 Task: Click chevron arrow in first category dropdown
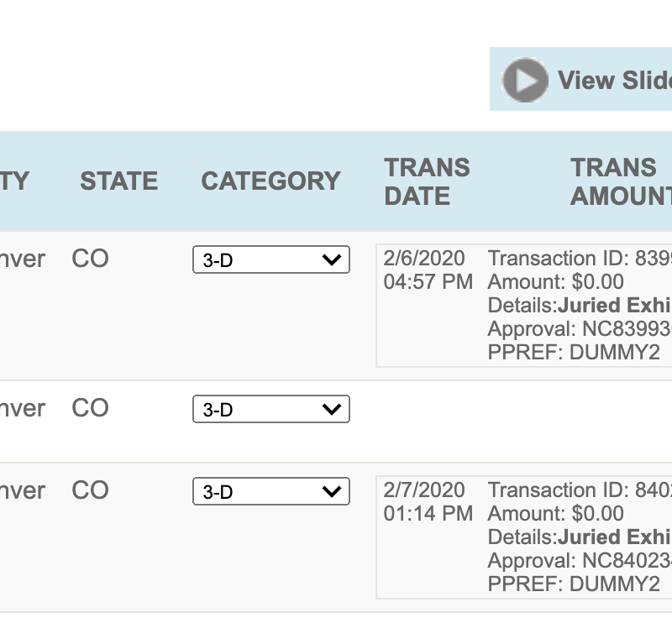332,260
